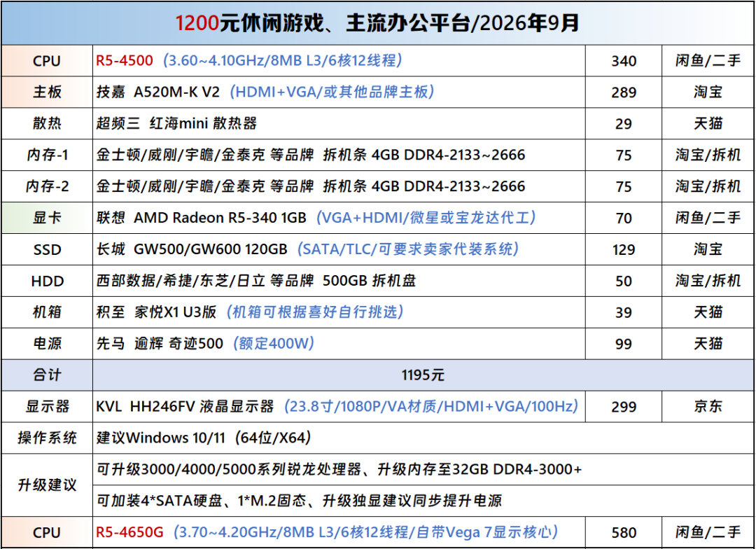Select the price cell '29'
The height and width of the screenshot is (549, 756).
point(624,124)
